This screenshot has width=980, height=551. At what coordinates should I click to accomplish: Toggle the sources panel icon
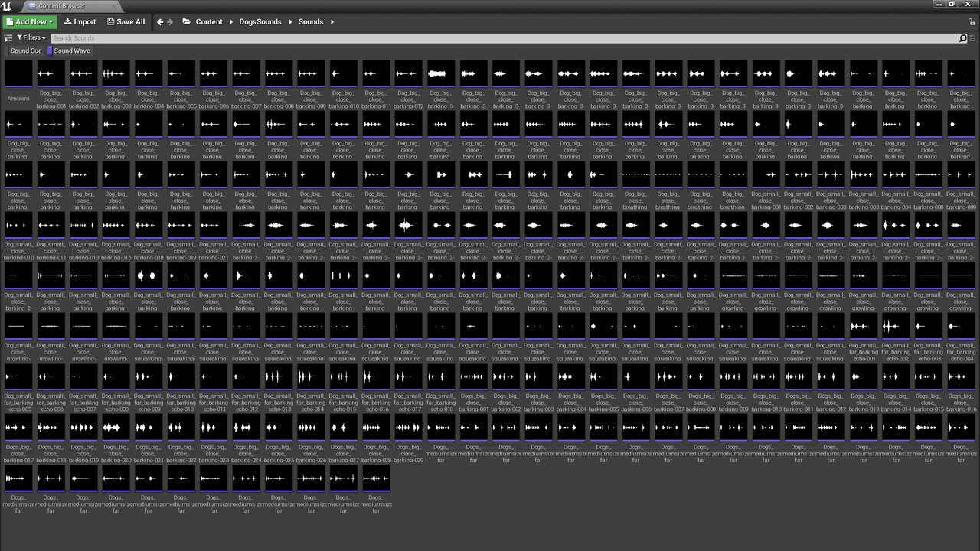(8, 37)
